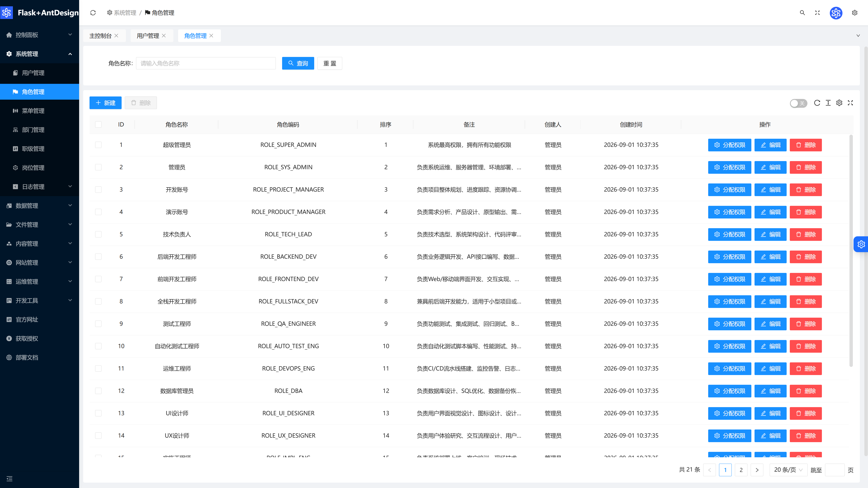
Task: Click the 新建 button
Action: click(106, 103)
